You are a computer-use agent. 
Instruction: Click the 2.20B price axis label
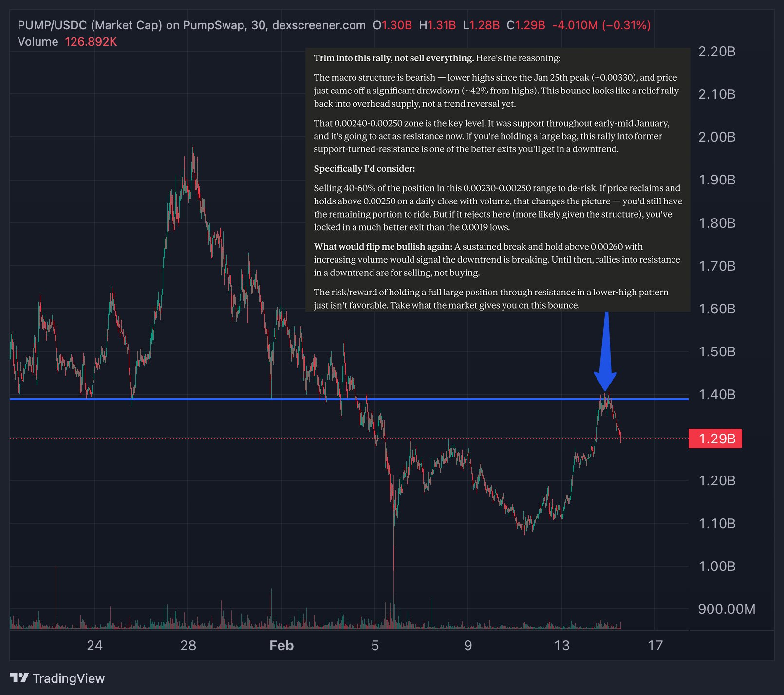[x=717, y=51]
